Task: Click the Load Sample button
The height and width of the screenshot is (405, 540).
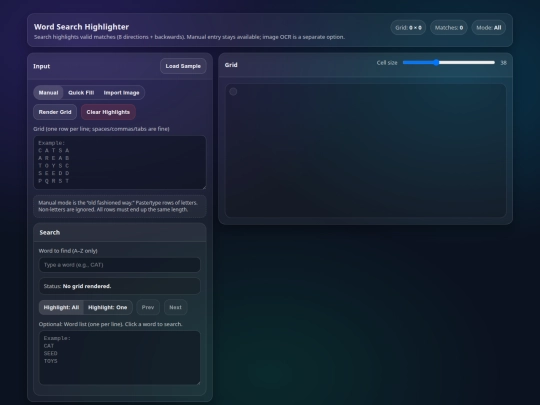Action: (183, 66)
